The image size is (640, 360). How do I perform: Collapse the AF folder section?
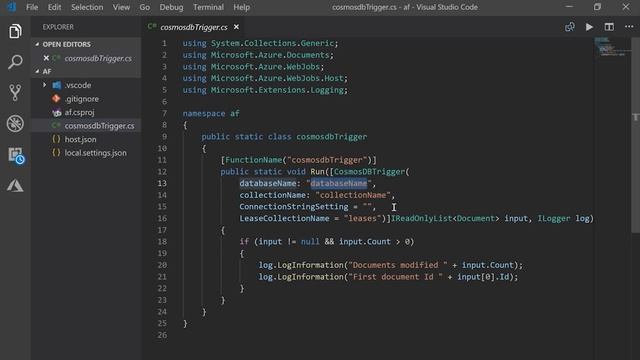(x=38, y=71)
